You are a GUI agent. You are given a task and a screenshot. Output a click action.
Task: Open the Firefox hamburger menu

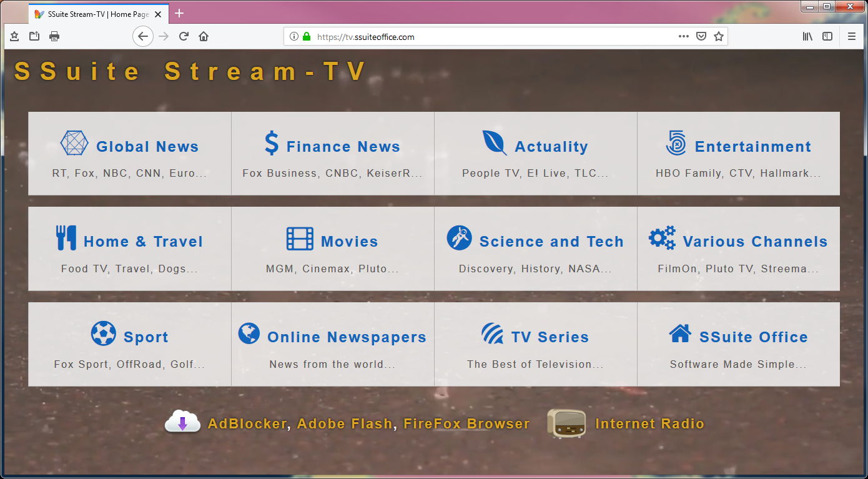pos(852,36)
